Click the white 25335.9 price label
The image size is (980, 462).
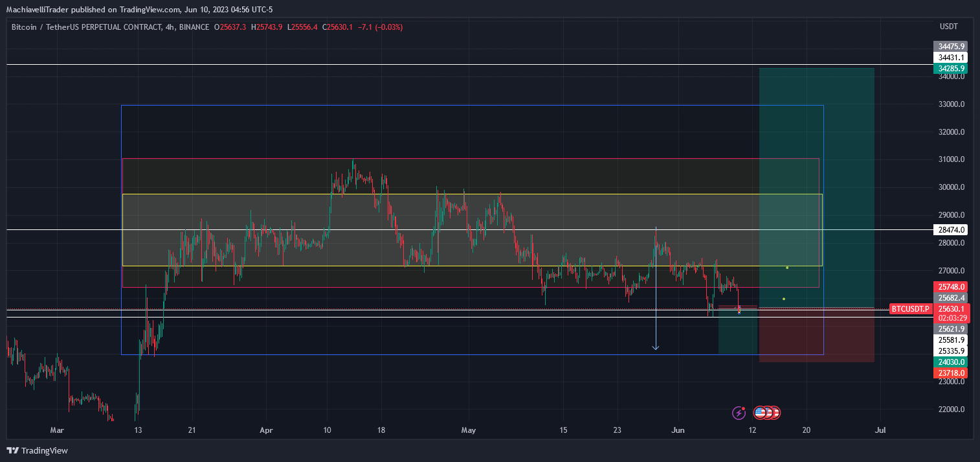pyautogui.click(x=951, y=351)
